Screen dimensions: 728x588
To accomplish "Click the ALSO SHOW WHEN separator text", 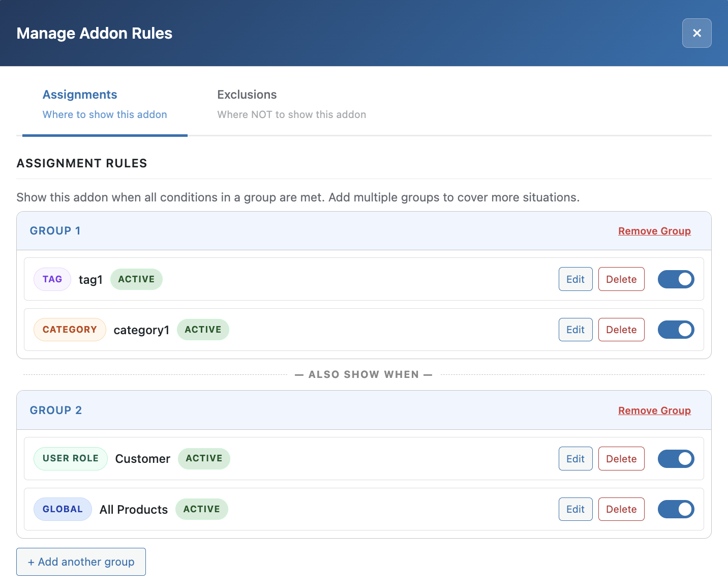I will point(363,374).
